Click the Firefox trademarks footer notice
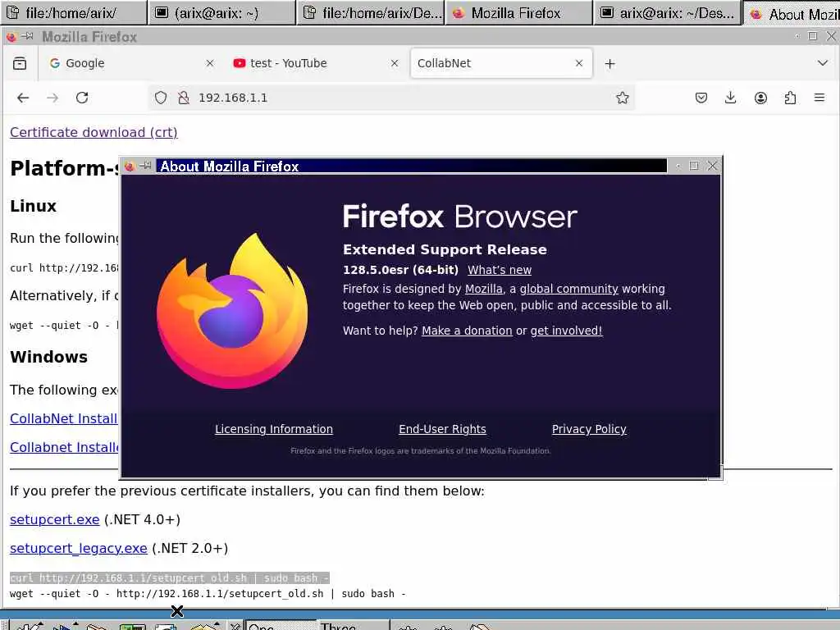Viewport: 840px width, 630px height. coord(421,451)
